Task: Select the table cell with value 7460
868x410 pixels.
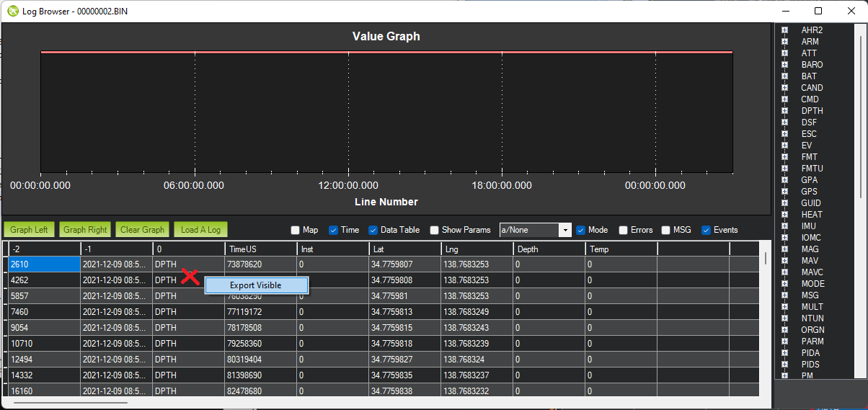Action: point(43,312)
